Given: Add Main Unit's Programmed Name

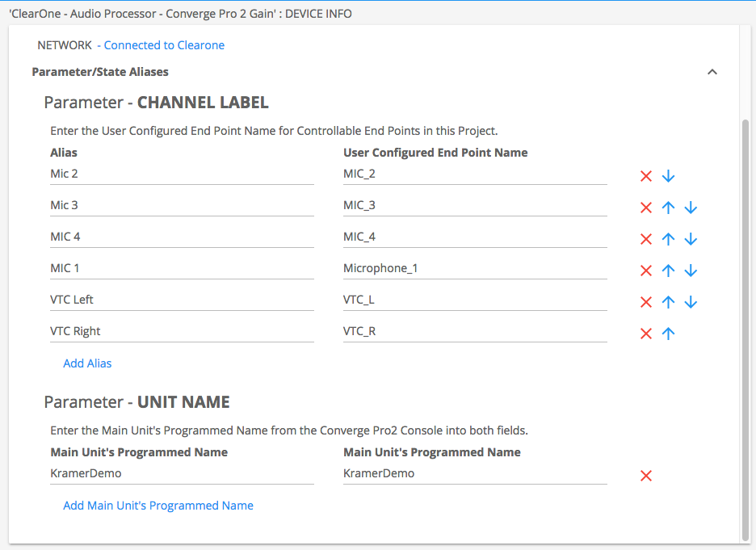Looking at the screenshot, I should pos(158,506).
